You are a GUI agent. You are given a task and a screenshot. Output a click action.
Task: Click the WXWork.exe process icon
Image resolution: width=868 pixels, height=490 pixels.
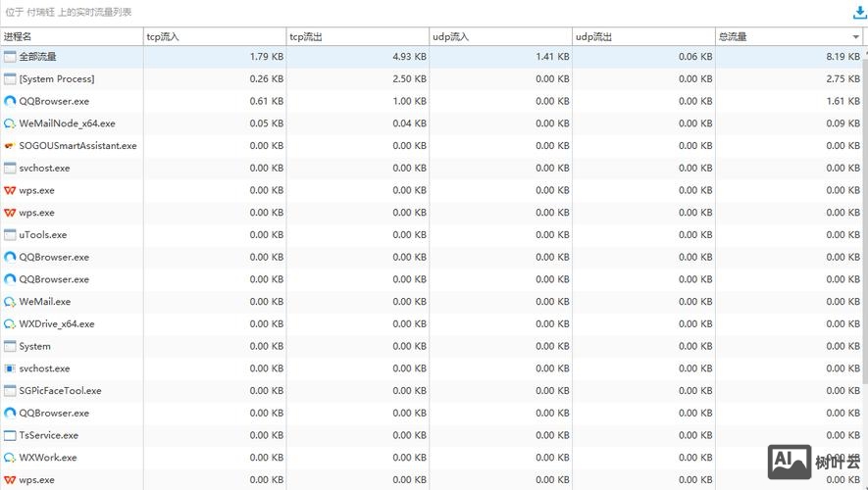[10, 458]
